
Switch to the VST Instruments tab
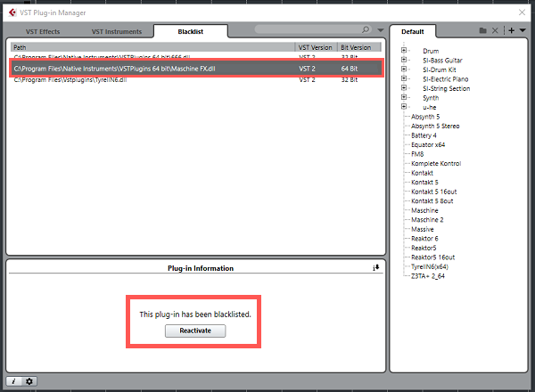[x=116, y=31]
